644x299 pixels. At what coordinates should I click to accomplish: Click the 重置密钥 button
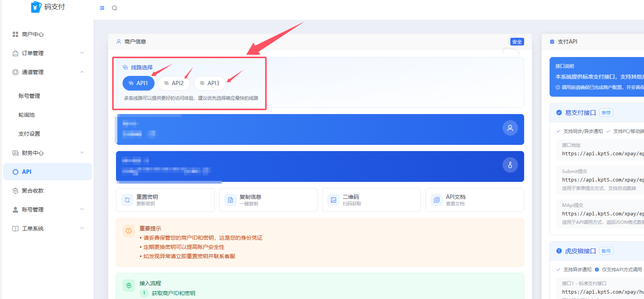[x=165, y=200]
